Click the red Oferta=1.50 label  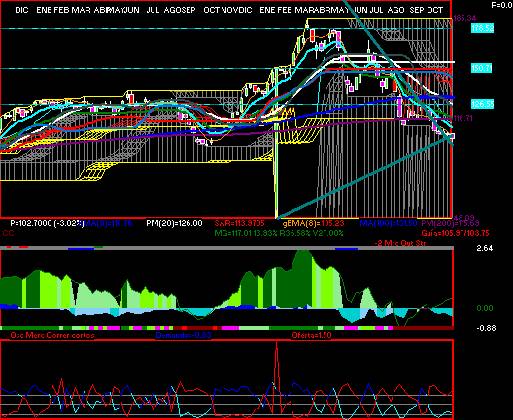(311, 335)
